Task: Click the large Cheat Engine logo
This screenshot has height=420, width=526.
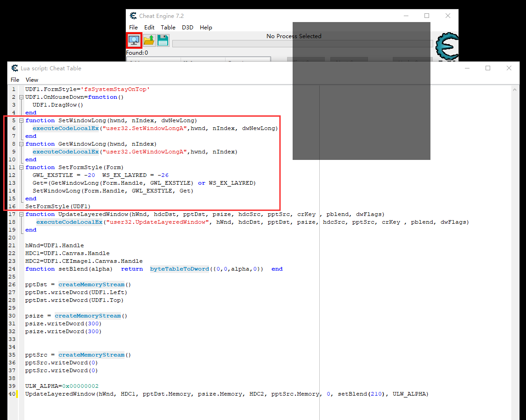Action: click(447, 46)
